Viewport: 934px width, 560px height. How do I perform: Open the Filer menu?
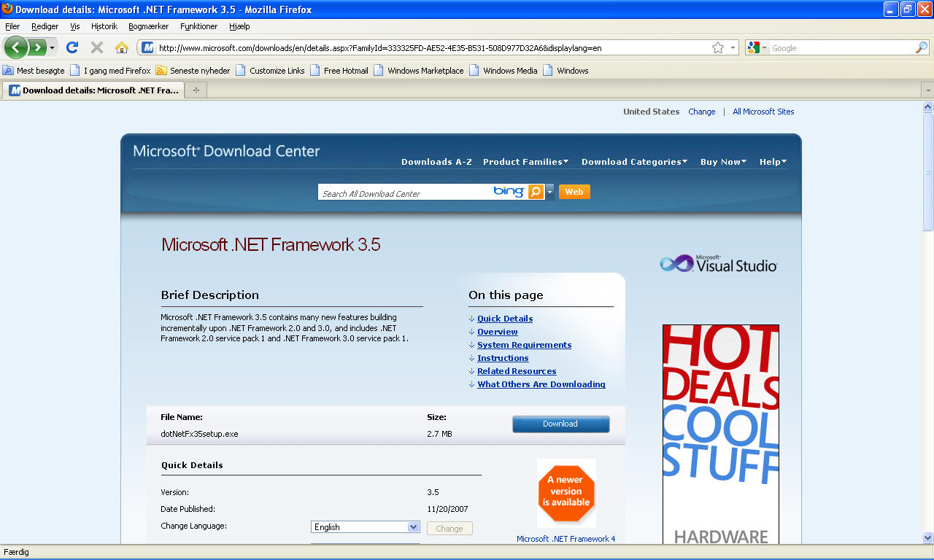click(12, 26)
